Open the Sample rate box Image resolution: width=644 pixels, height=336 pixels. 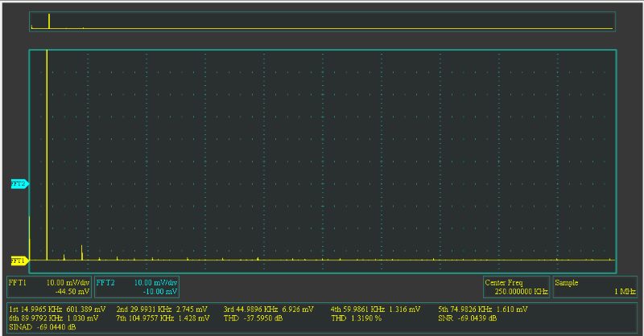[595, 287]
